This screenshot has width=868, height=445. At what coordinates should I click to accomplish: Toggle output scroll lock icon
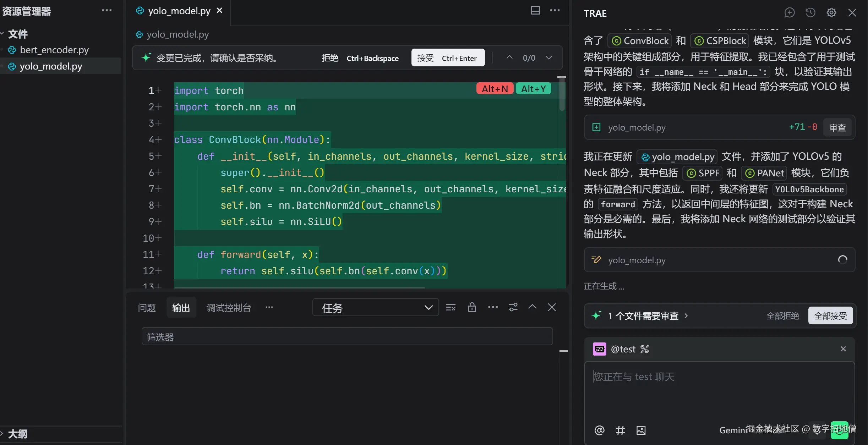pos(472,307)
